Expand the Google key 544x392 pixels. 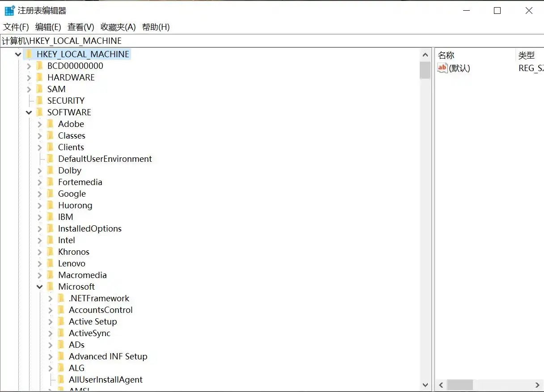tap(40, 194)
